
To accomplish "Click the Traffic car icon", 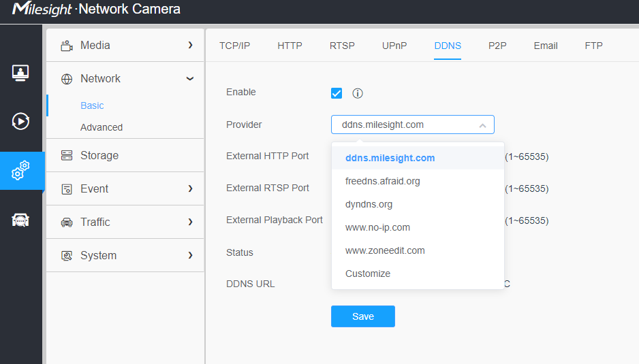I will coord(67,222).
